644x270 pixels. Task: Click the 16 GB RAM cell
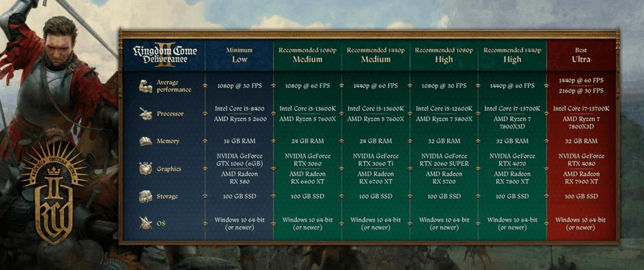click(239, 141)
